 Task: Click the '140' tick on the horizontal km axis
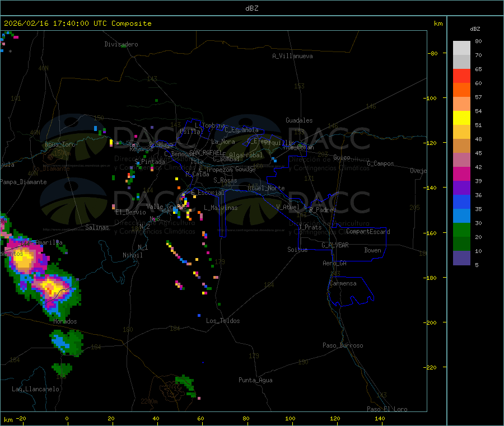click(x=380, y=418)
